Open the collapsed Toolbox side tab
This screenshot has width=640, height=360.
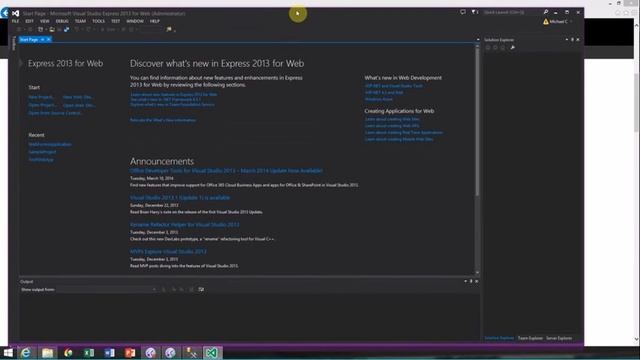(14, 43)
